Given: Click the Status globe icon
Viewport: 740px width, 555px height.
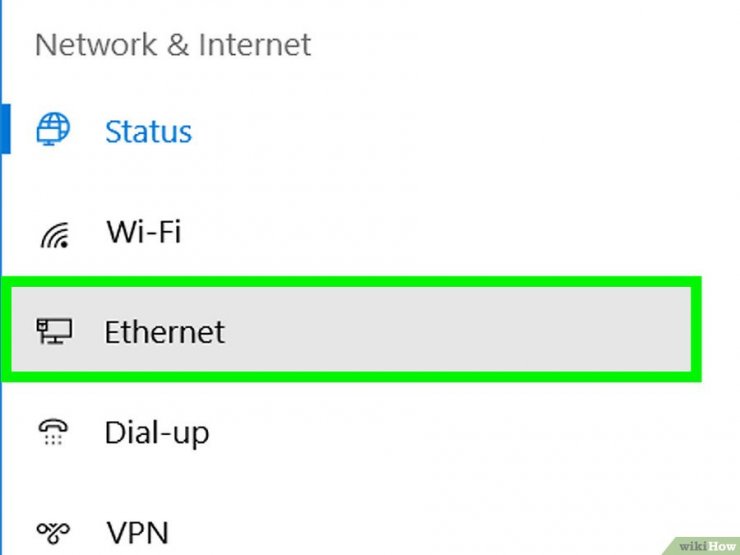Looking at the screenshot, I should [53, 129].
